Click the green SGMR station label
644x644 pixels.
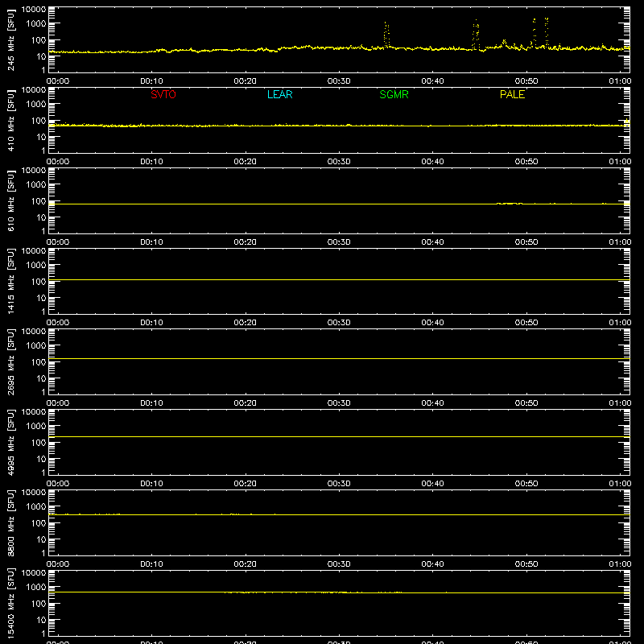[394, 94]
